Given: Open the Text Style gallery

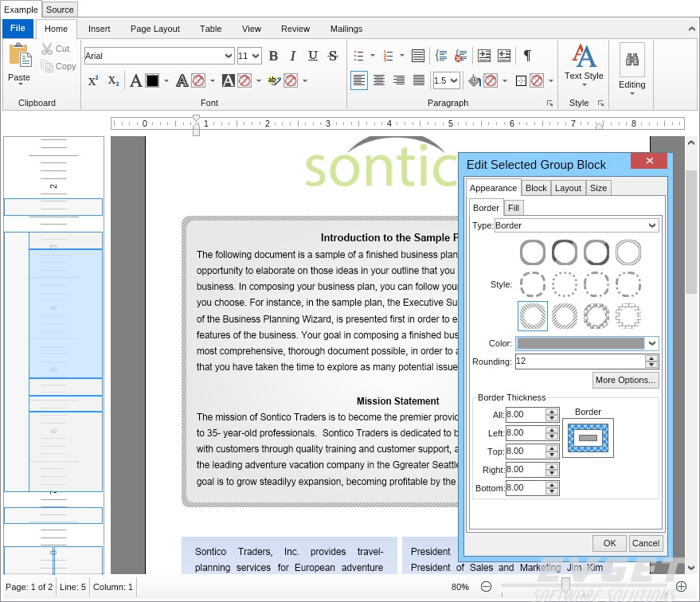Looking at the screenshot, I should 584,64.
